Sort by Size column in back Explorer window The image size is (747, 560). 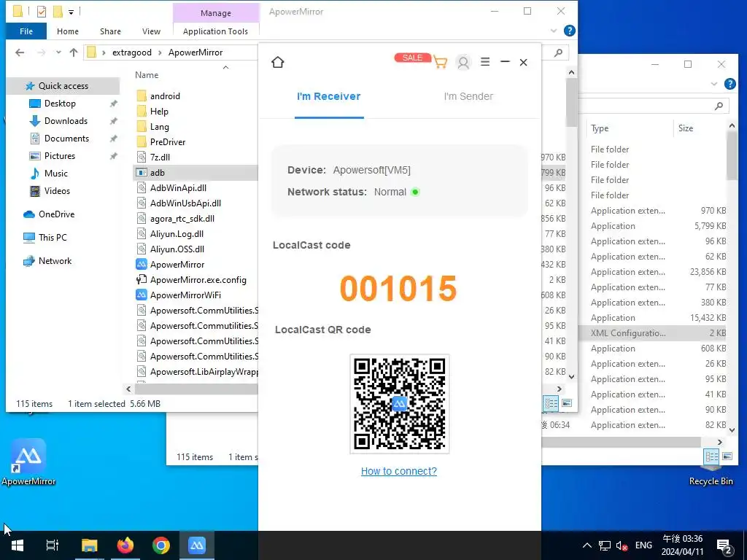pyautogui.click(x=686, y=128)
